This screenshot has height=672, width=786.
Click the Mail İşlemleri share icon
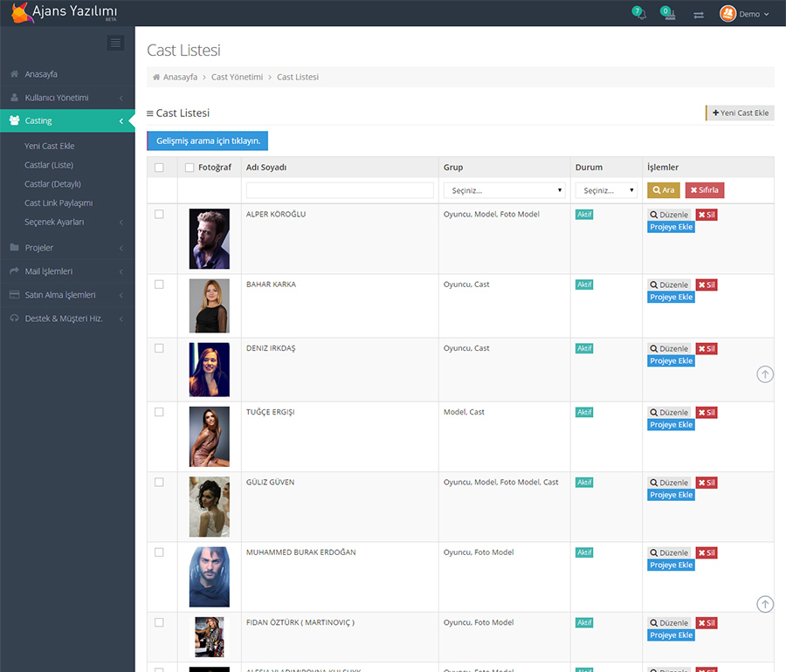pos(15,271)
